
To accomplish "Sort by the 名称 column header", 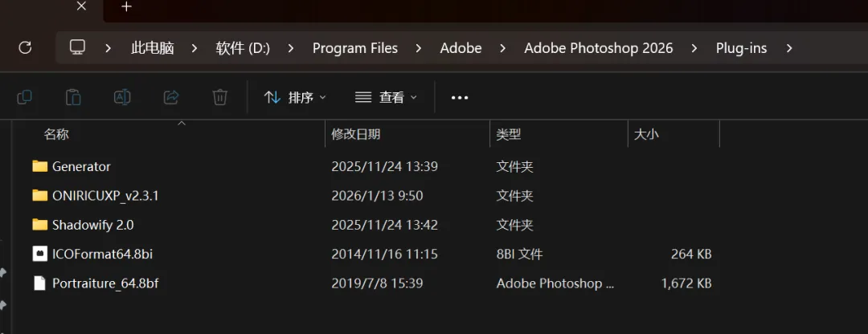I will point(56,134).
